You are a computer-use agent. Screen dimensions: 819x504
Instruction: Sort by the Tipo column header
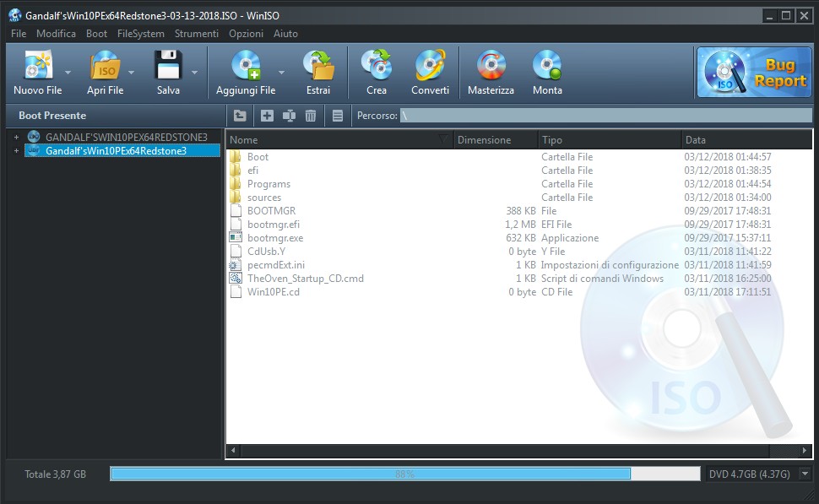610,140
